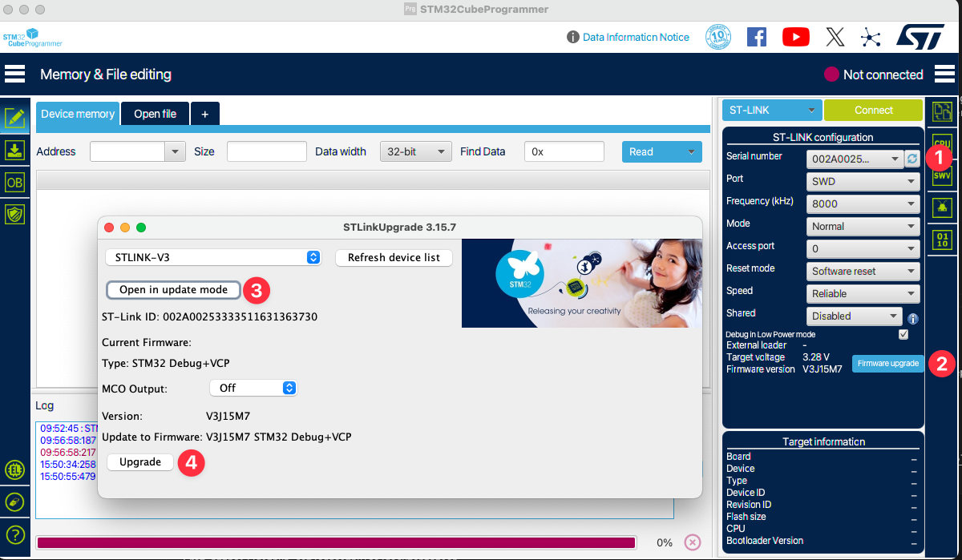
Task: Open the MCO Output Off dropdown
Action: pos(253,388)
